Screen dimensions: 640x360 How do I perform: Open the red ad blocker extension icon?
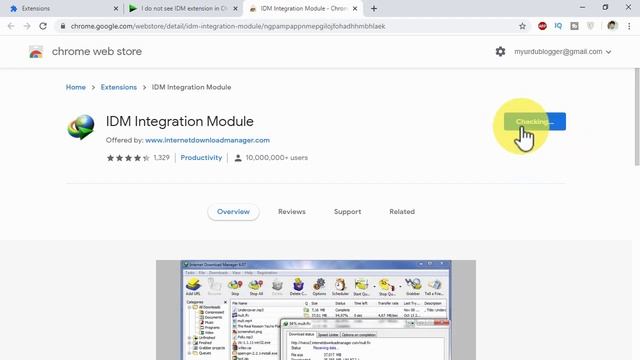pos(542,26)
